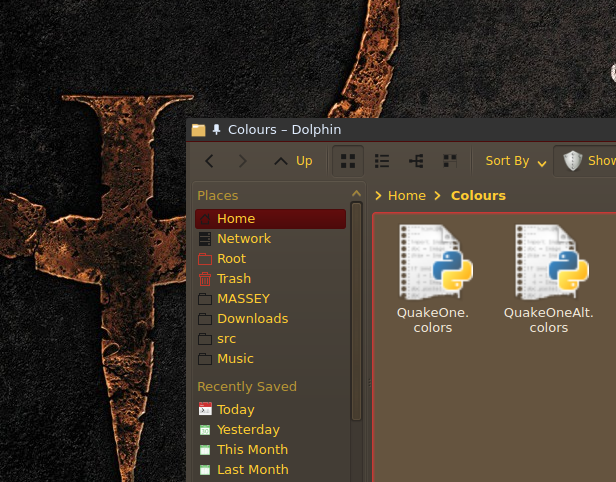This screenshot has height=482, width=616.
Task: Click the Dolphin window folder icon
Action: click(198, 130)
